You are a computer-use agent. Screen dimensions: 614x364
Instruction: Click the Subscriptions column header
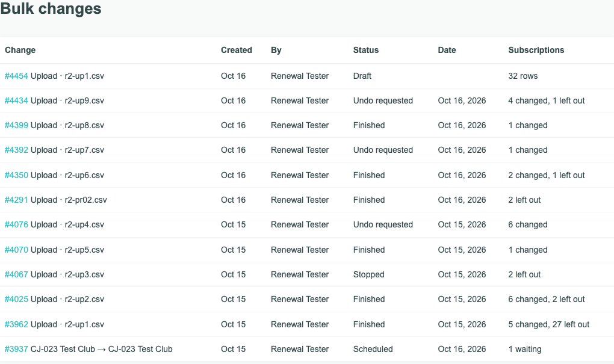pos(536,50)
